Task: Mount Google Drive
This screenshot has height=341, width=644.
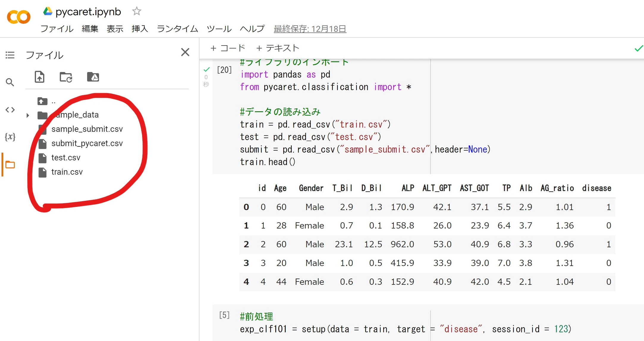Action: tap(93, 77)
